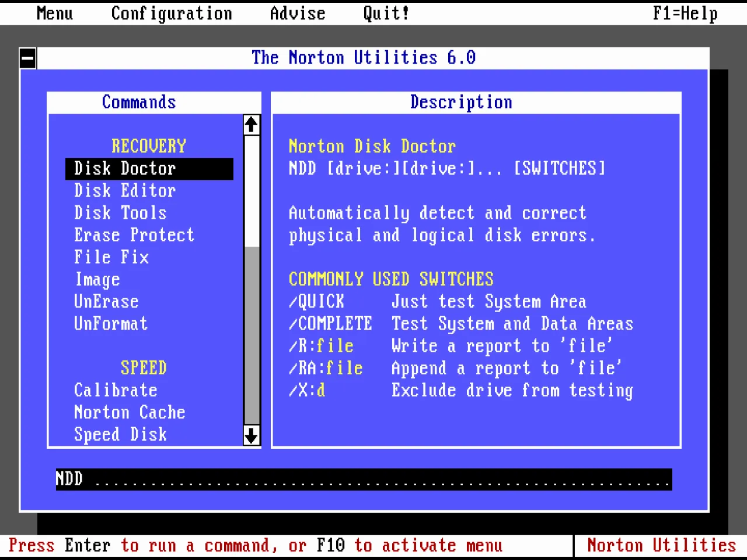Viewport: 747px width, 560px height.
Task: Choose the Erase Protect command
Action: tap(134, 235)
